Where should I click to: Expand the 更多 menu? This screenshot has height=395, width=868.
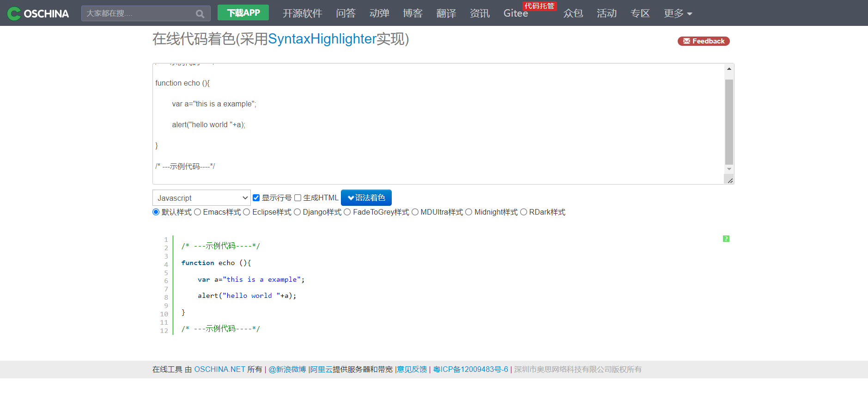[x=677, y=13]
